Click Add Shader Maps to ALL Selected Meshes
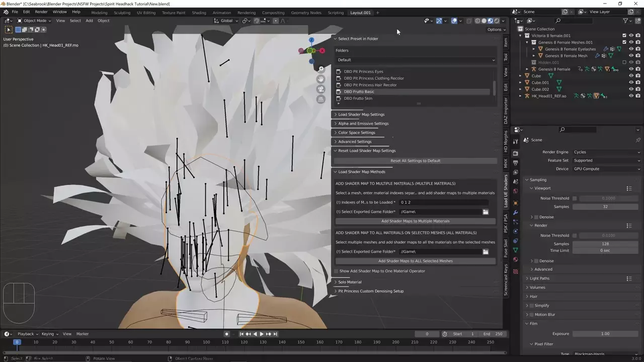The width and height of the screenshot is (644, 362). coord(415,261)
